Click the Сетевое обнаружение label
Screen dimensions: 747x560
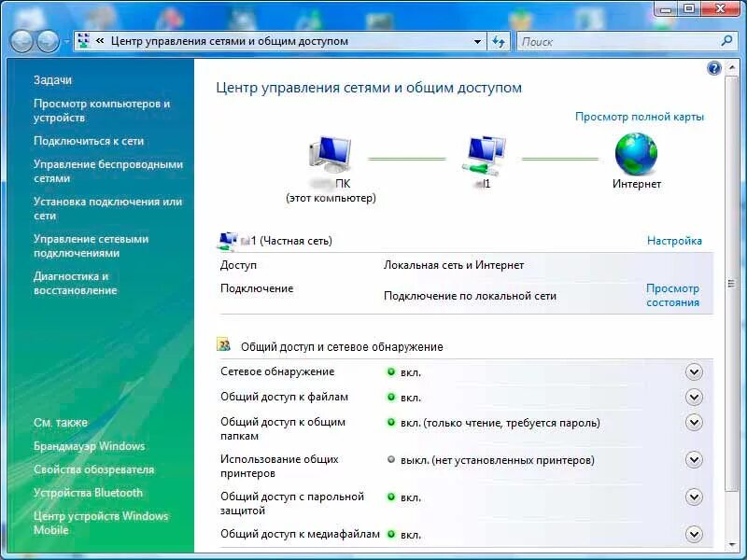[277, 371]
